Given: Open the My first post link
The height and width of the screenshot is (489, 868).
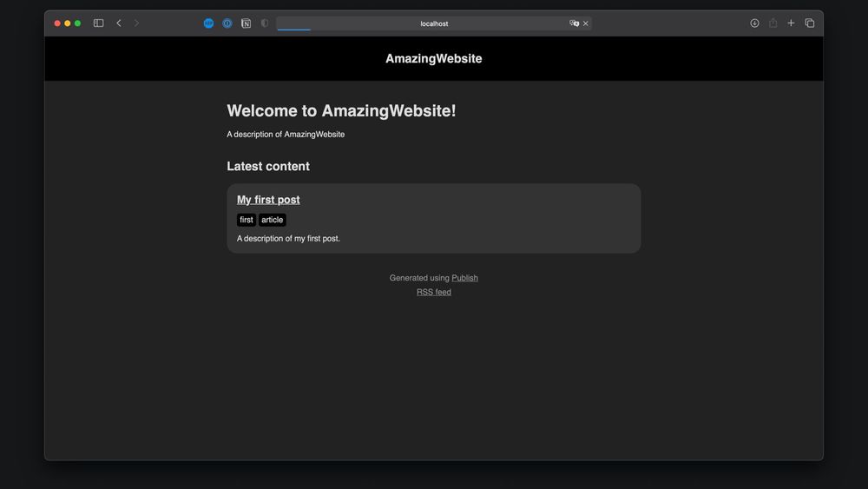Looking at the screenshot, I should (x=268, y=200).
